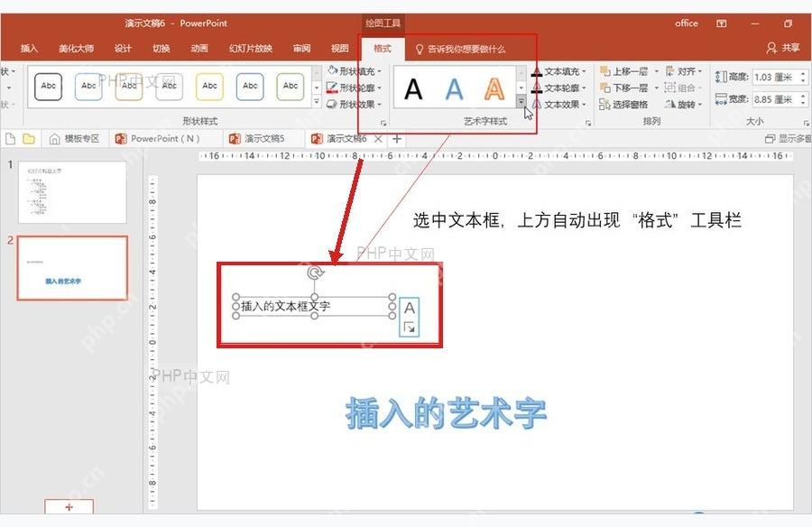Switch to the 美化大师 tab
The image size is (812, 527).
[76, 48]
